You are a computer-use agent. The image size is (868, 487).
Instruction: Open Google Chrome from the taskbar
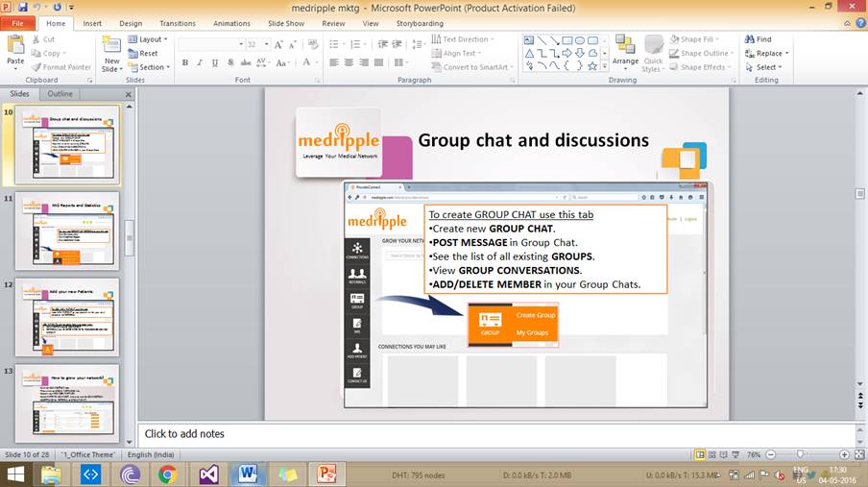[167, 474]
